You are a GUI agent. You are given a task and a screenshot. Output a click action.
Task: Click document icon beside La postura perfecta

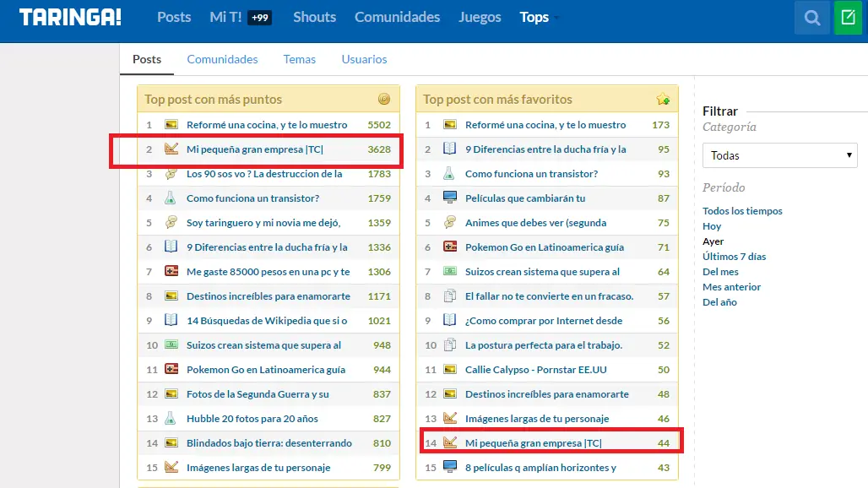pos(450,344)
